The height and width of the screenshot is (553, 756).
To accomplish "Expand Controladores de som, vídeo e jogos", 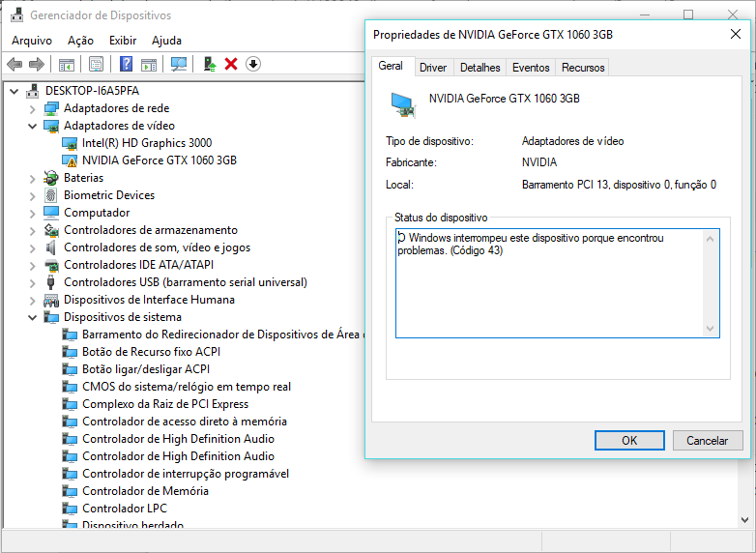I will point(32,247).
